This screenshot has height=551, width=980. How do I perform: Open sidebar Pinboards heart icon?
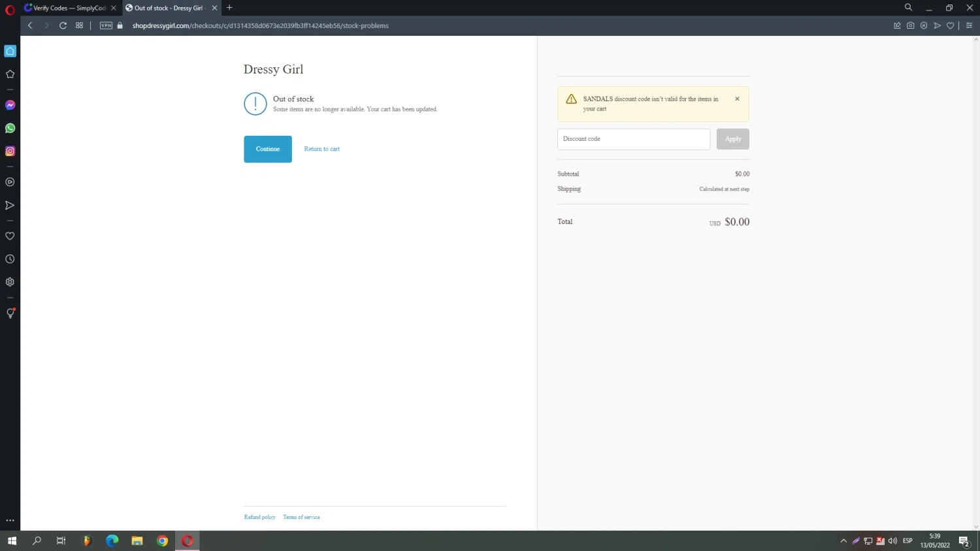[x=10, y=236]
